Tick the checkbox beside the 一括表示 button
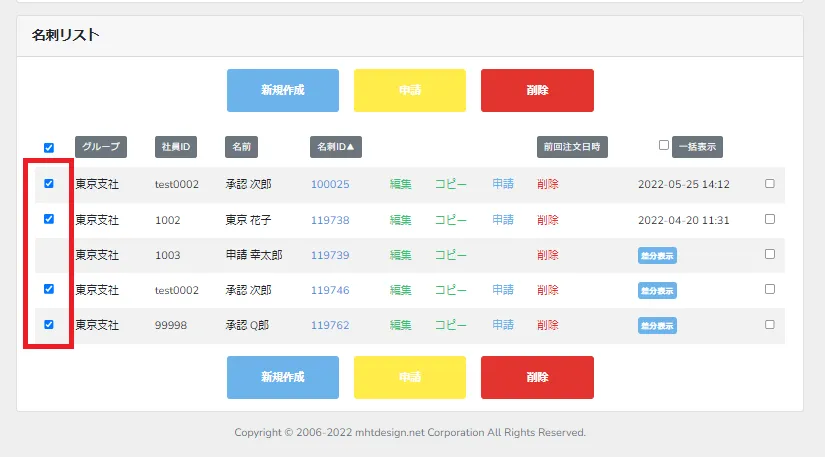This screenshot has height=457, width=825. (x=664, y=145)
